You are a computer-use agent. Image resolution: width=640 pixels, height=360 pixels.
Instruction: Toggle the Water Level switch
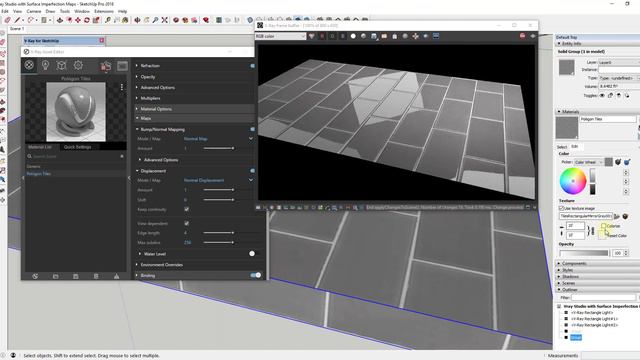253,254
